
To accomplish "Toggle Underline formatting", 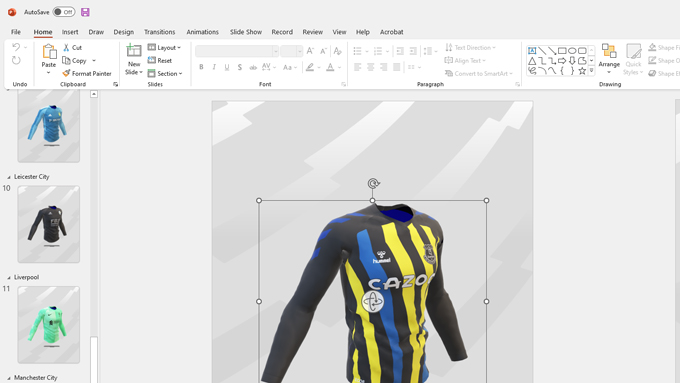I will coord(227,67).
